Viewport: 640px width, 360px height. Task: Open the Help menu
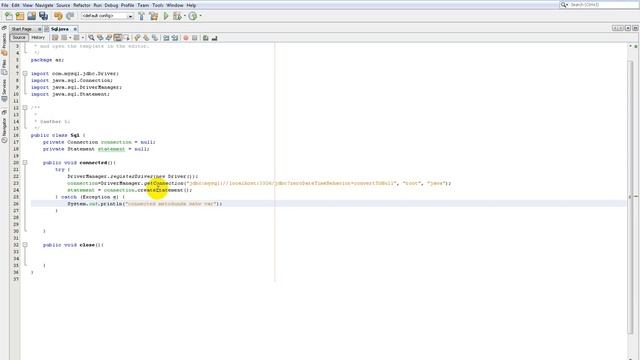coord(191,5)
